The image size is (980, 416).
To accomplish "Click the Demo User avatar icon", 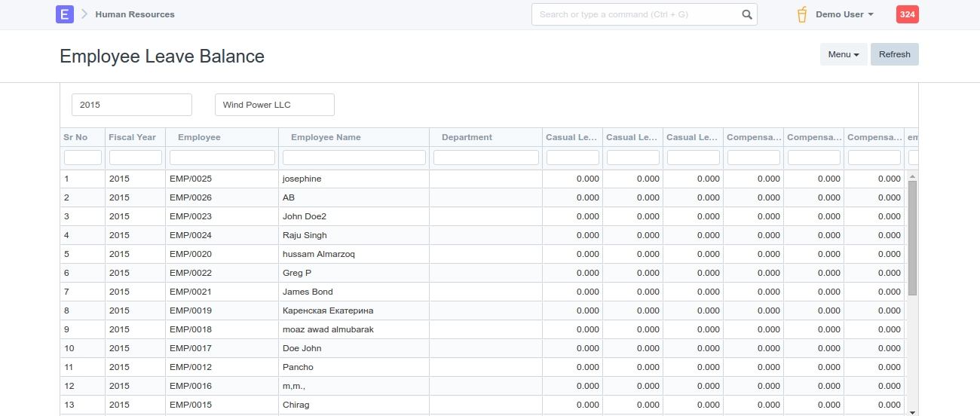I will 802,14.
